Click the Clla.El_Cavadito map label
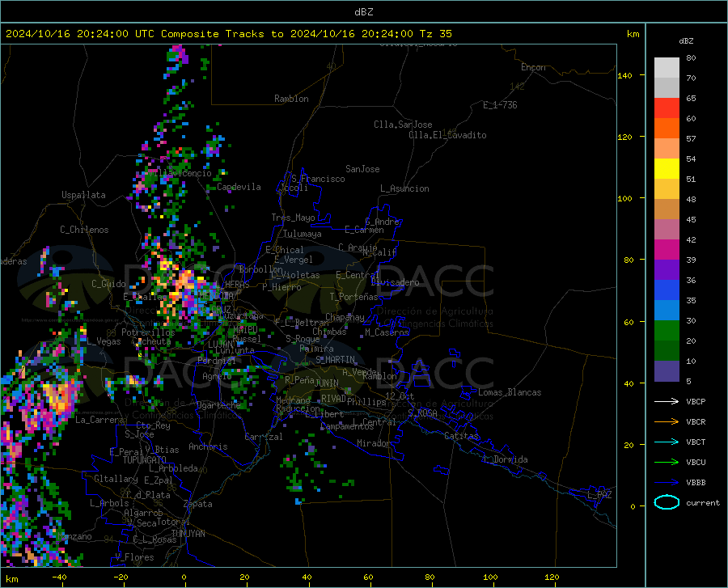Screen dimensions: 728x588 [447, 135]
